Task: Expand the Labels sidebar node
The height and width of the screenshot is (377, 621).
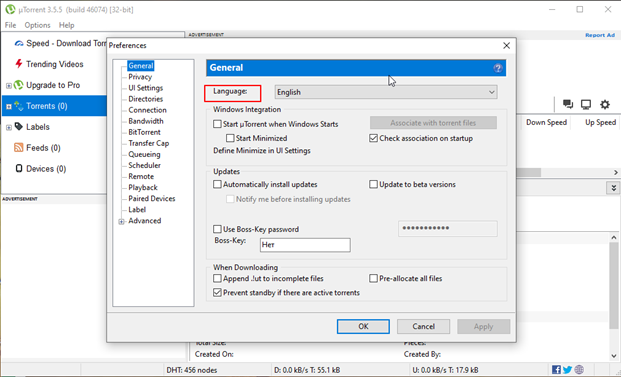Action: 9,128
